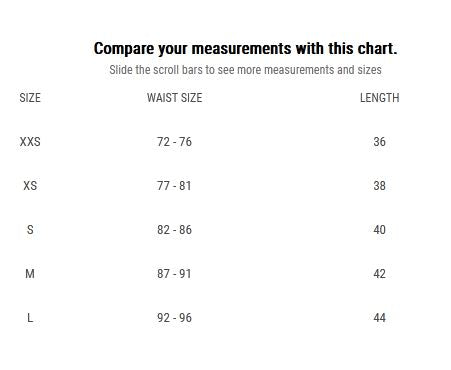Click the 'Compare your measurements' heading
Viewport: 451px width, 370px height.
pyautogui.click(x=245, y=49)
